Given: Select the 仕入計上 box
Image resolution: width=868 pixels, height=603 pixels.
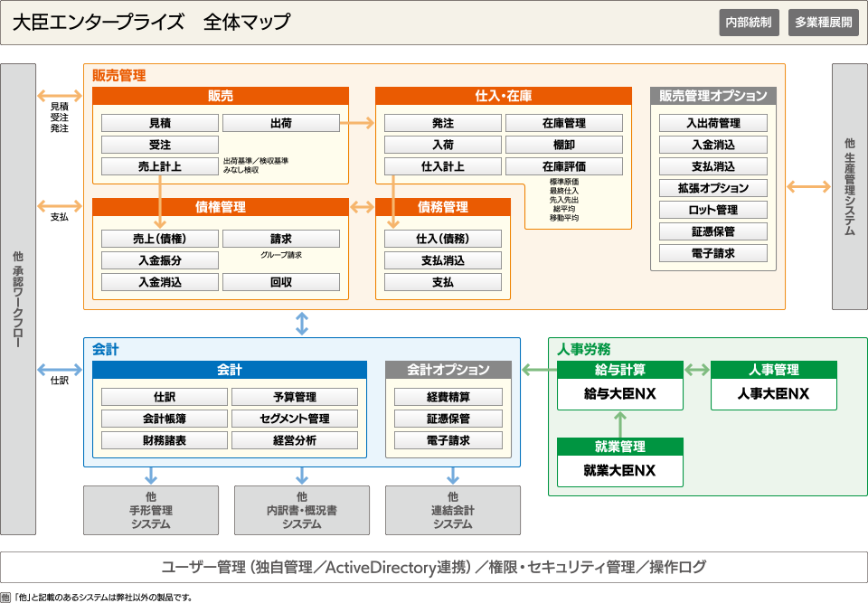Looking at the screenshot, I should [x=443, y=166].
